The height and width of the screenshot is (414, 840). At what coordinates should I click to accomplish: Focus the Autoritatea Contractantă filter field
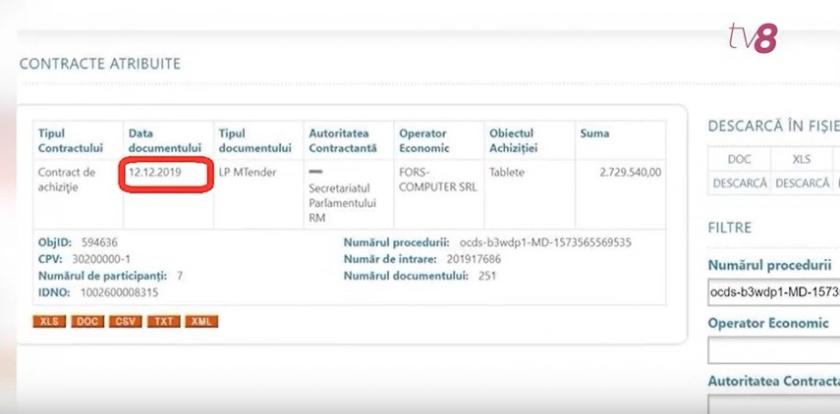click(774, 404)
